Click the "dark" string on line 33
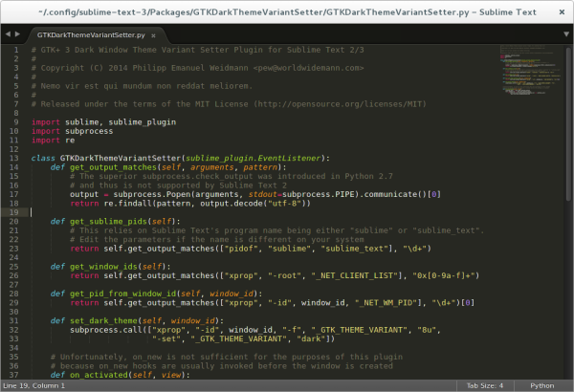Image resolution: width=574 pixels, height=392 pixels. (x=311, y=338)
